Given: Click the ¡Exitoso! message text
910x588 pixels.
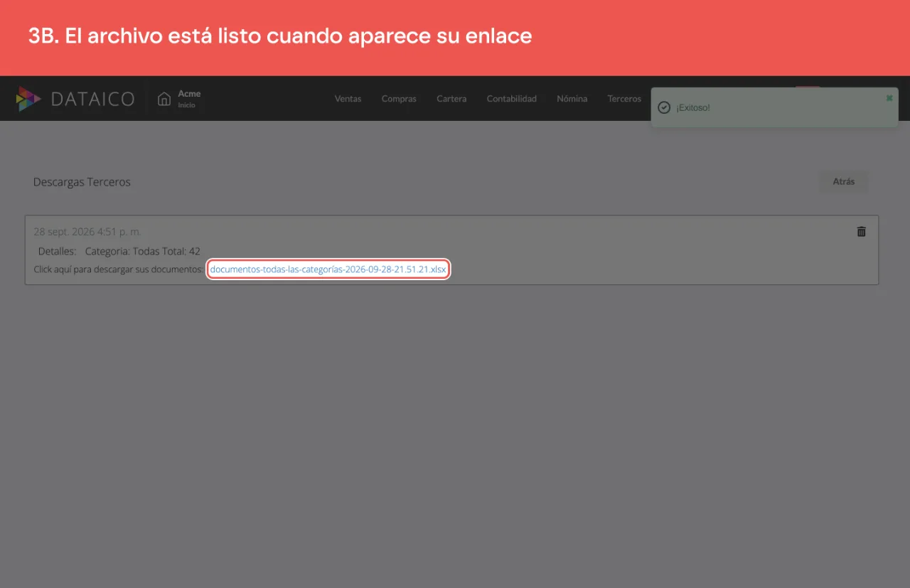Looking at the screenshot, I should point(693,107).
